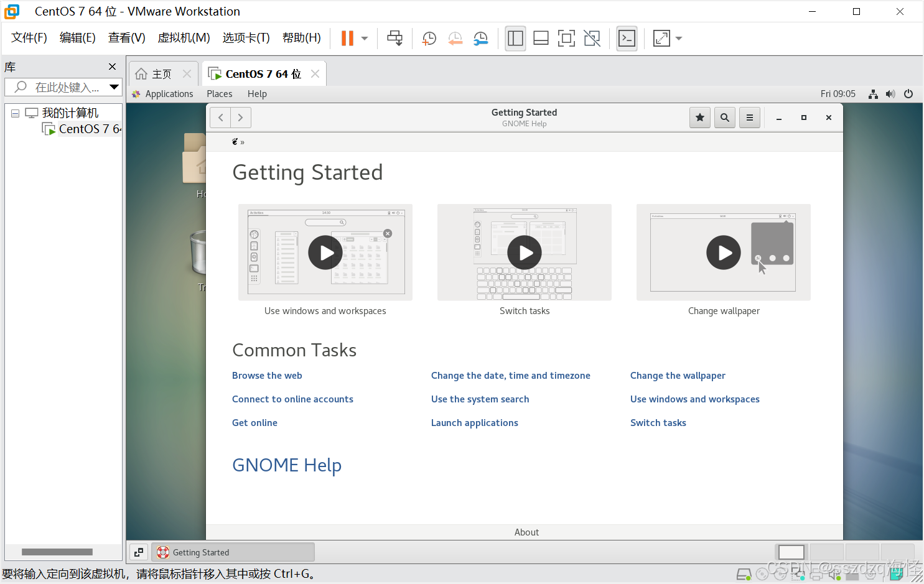Click the GNOME foot breadcrumb icon

tap(235, 142)
